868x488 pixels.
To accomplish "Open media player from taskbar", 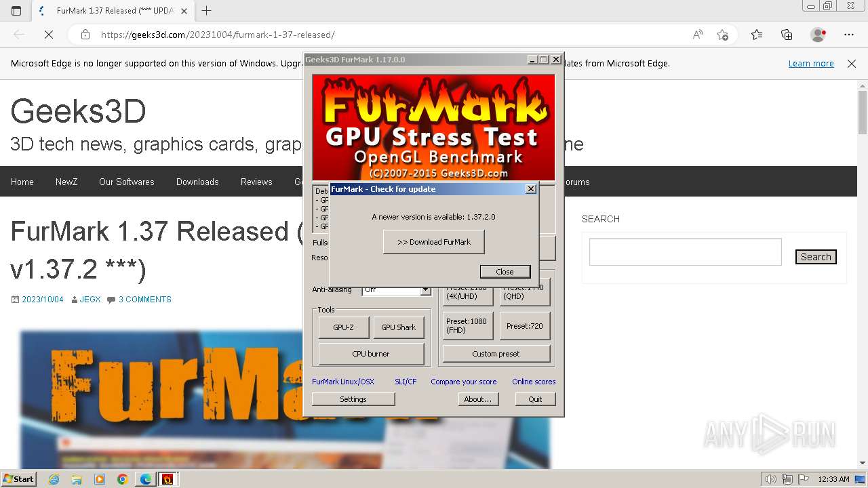I will (x=100, y=479).
